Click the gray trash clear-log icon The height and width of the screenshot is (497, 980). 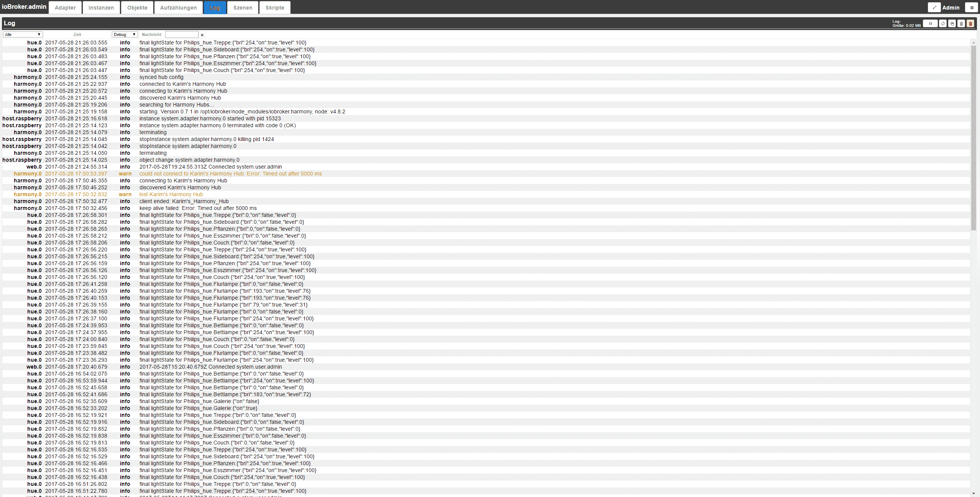[961, 23]
